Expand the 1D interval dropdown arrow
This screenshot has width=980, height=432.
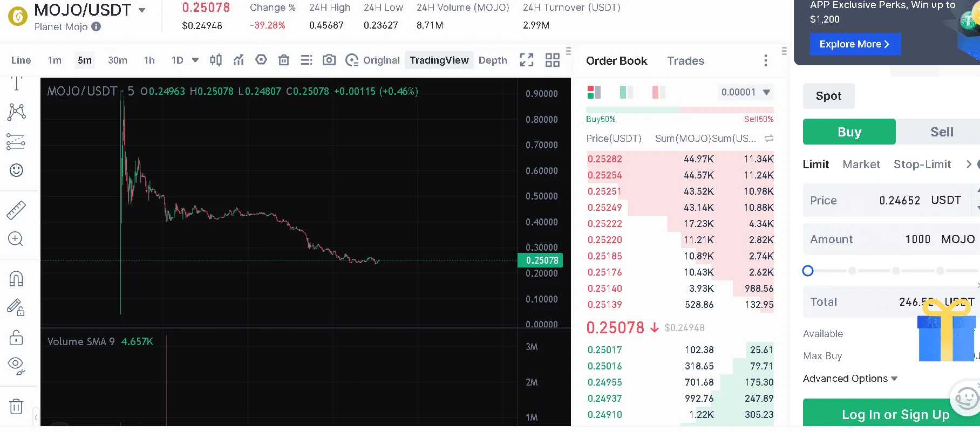tap(195, 60)
